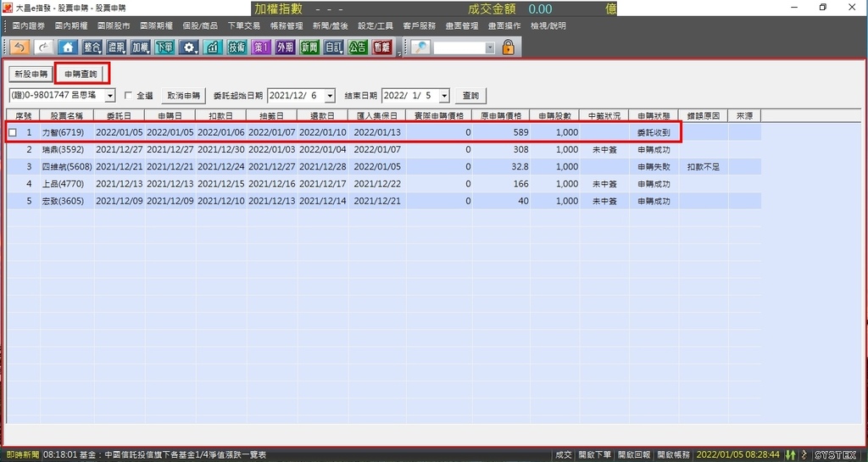Toggle the 全選 select-all checkbox
Viewport: 868px width, 462px height.
[129, 95]
